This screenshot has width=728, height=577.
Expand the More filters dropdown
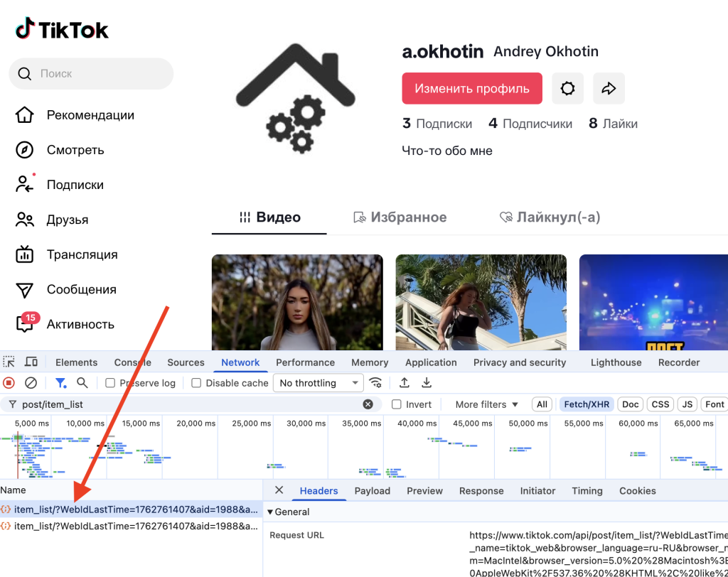pyautogui.click(x=486, y=404)
